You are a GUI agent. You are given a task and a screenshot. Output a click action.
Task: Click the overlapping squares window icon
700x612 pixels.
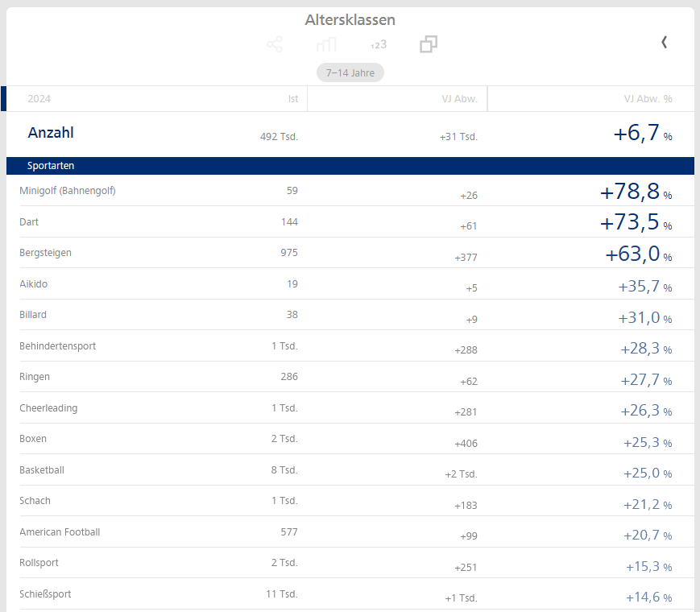[x=429, y=44]
